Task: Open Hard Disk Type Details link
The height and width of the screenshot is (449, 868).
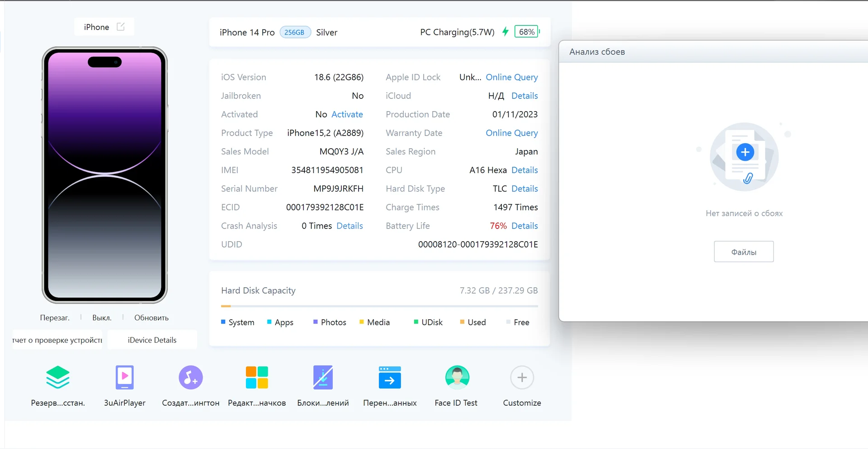Action: 524,188
